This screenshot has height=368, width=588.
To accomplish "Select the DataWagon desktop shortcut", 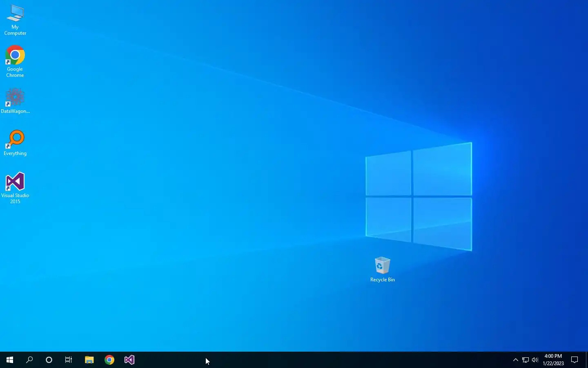I will point(15,101).
